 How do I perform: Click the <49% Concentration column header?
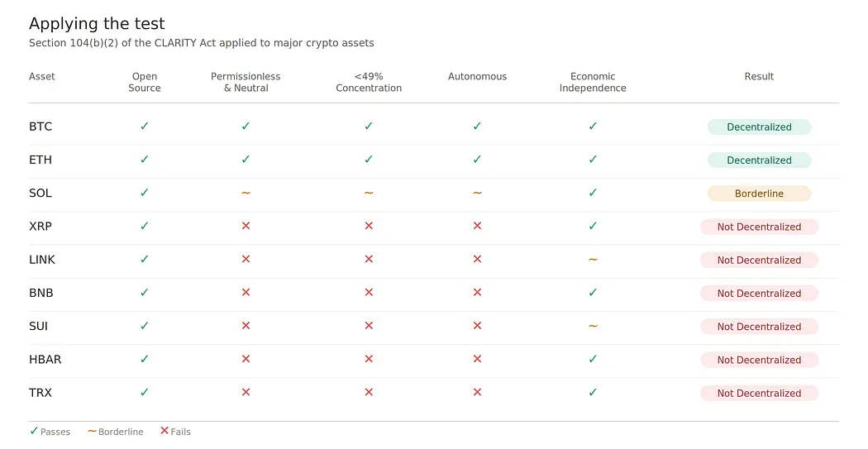coord(369,82)
